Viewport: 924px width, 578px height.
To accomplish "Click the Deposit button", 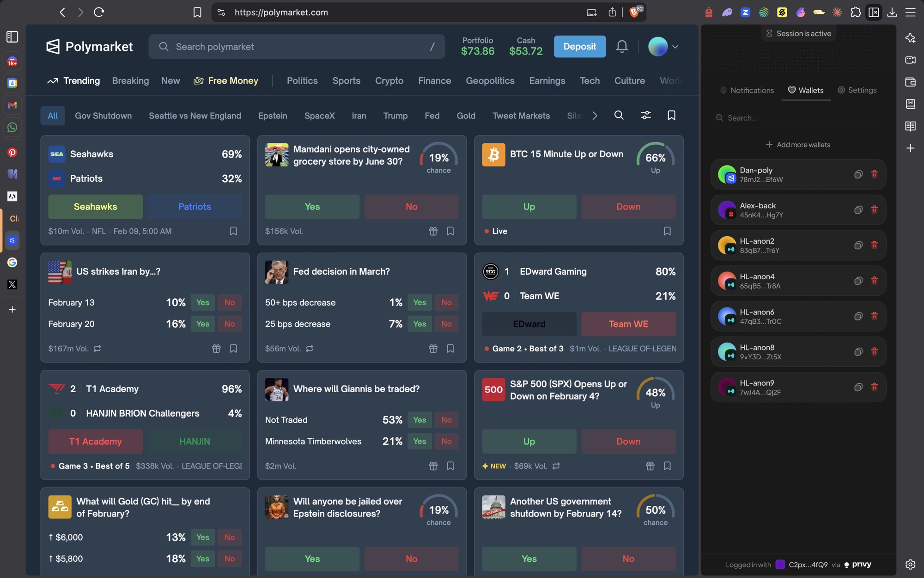I will 580,46.
